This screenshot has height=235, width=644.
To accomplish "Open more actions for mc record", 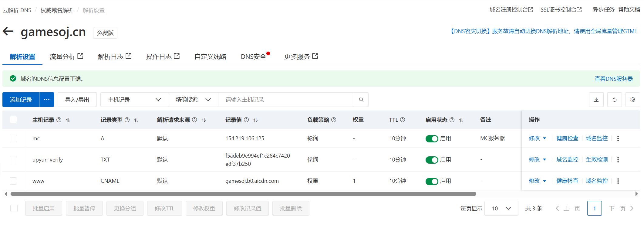I will pyautogui.click(x=618, y=138).
